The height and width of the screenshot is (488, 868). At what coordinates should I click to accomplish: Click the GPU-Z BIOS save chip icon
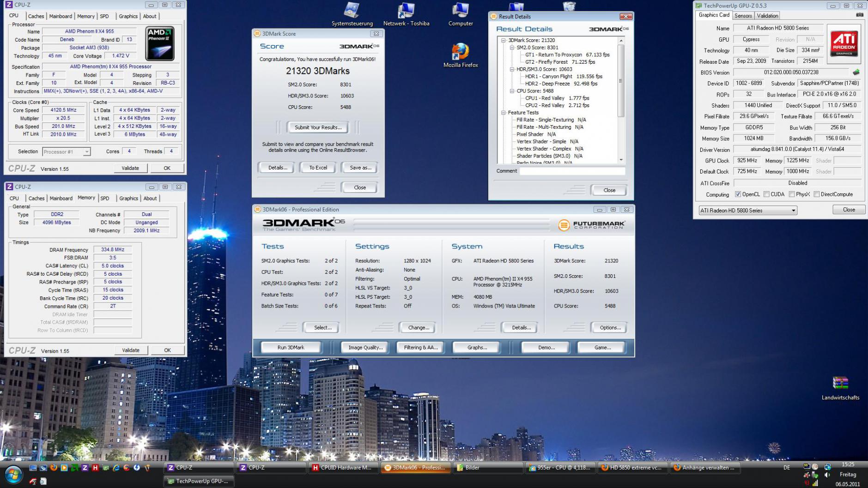[856, 72]
